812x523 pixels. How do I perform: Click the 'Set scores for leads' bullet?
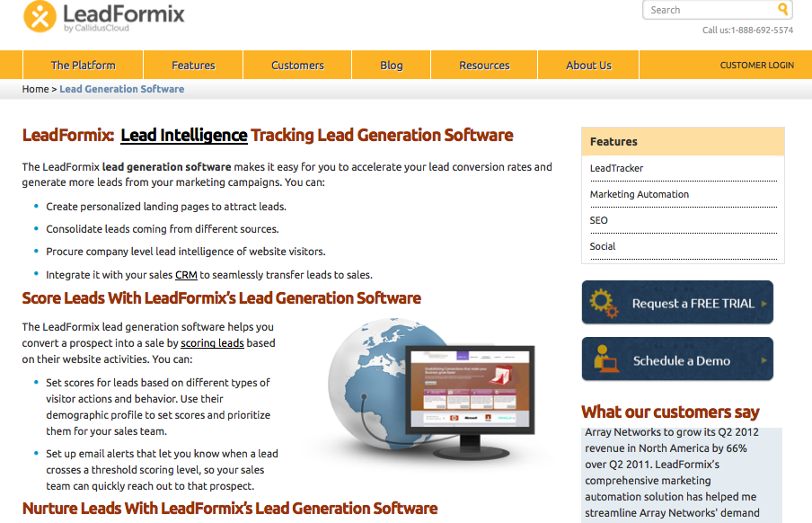pos(158,407)
